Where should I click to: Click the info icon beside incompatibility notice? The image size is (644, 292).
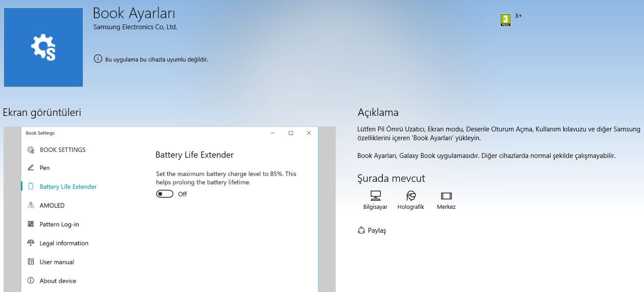point(98,59)
